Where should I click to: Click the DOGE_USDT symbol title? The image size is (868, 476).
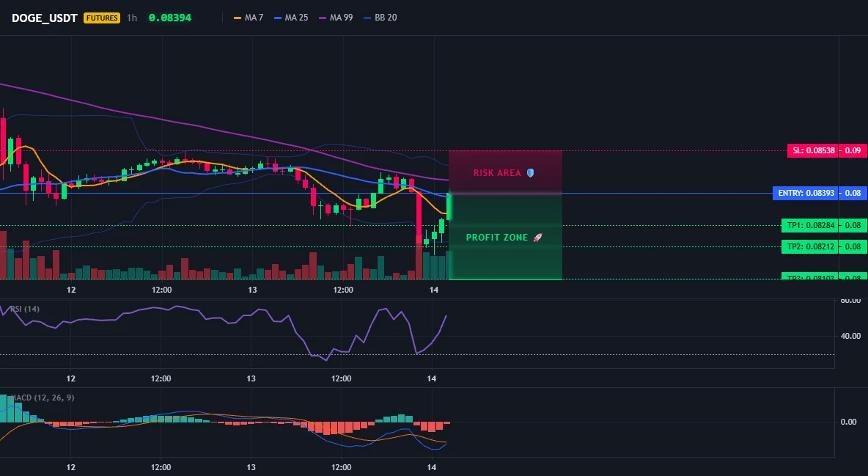click(x=44, y=18)
